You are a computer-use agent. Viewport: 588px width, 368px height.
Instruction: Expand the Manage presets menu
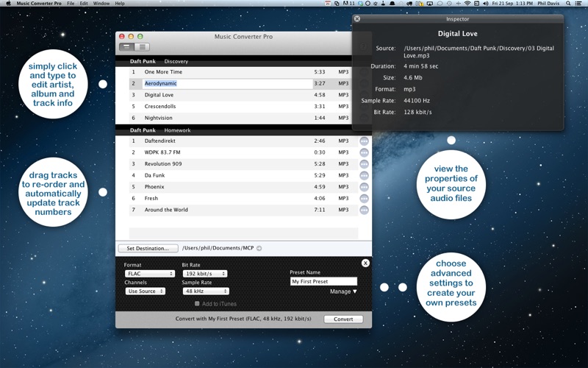pos(343,291)
